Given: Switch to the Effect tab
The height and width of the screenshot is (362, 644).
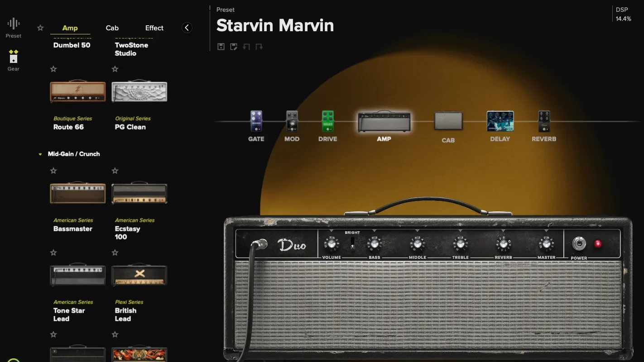Looking at the screenshot, I should click(154, 28).
